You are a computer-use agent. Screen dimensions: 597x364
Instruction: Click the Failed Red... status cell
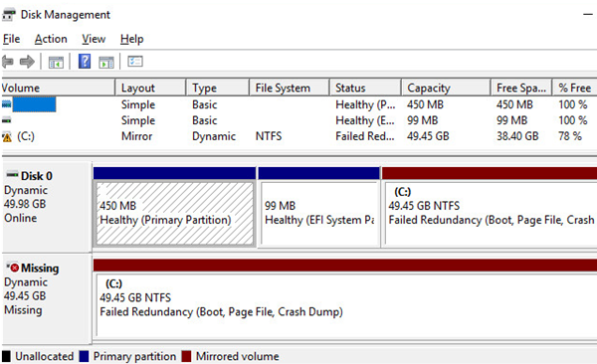pyautogui.click(x=365, y=136)
